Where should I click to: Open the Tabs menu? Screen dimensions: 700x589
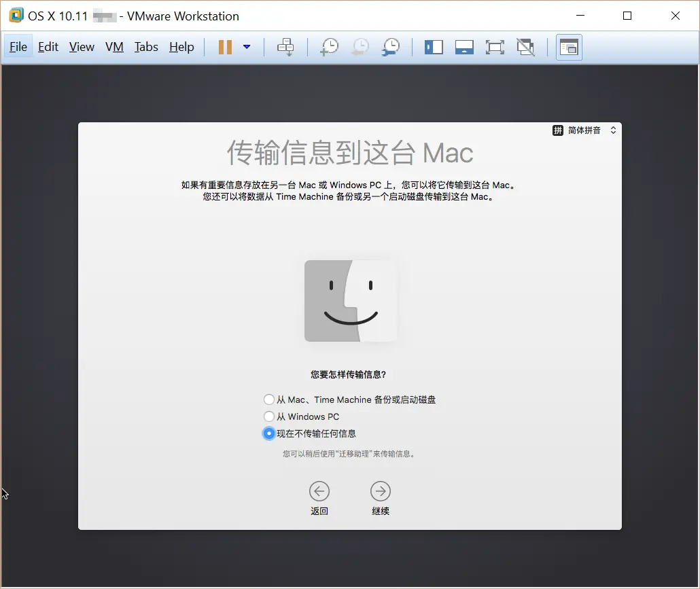pos(146,47)
